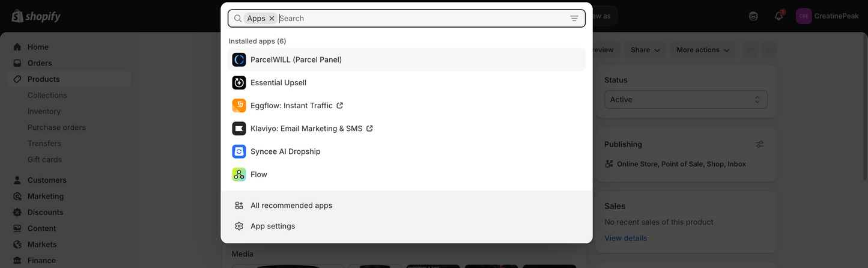Click the Products tag icon

coord(17,79)
